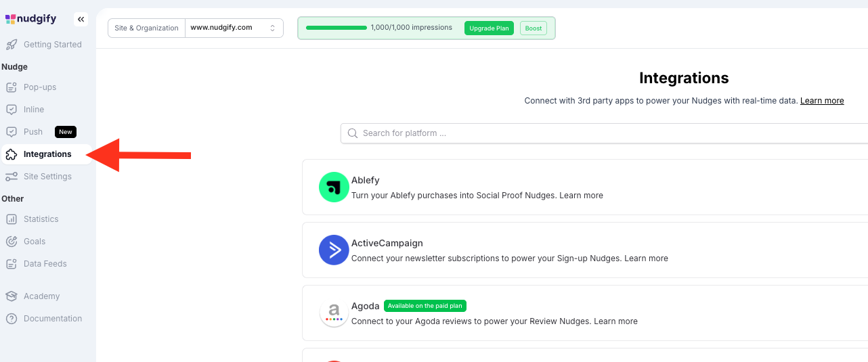The image size is (868, 362).
Task: Select Integrations in the sidebar
Action: point(46,154)
